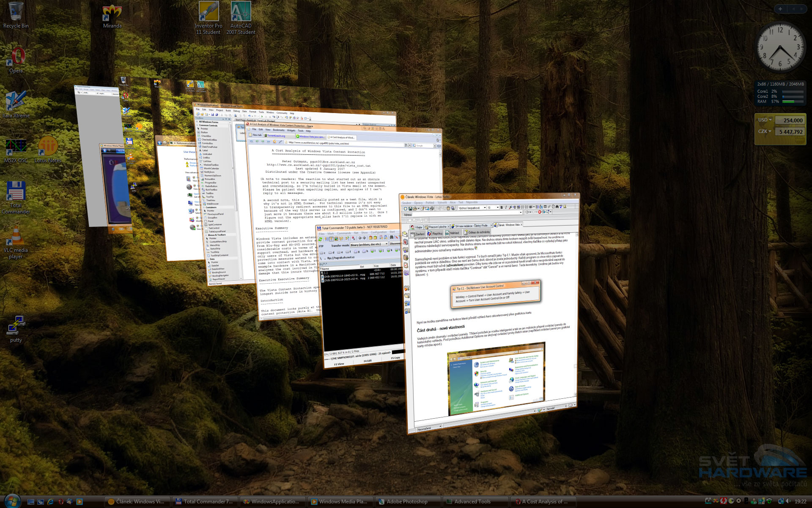Click the sidebar add gadget plus button
This screenshot has width=812, height=508.
(780, 8)
